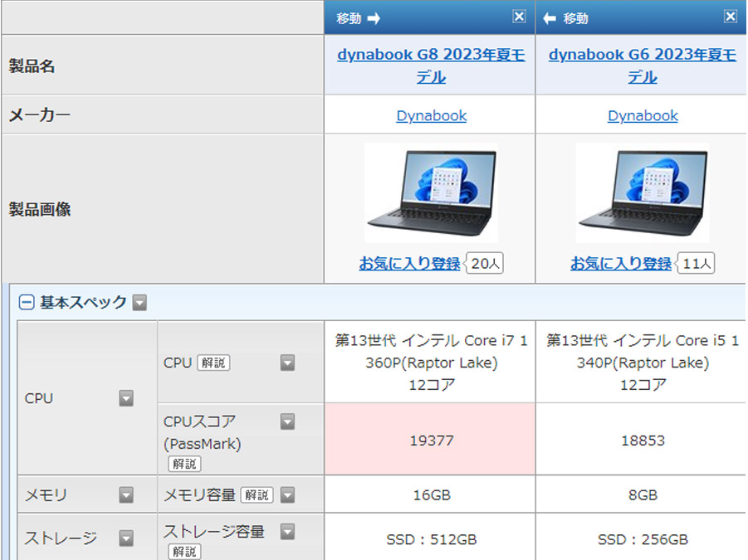Select the highlighted CPU score 19377

click(430, 440)
